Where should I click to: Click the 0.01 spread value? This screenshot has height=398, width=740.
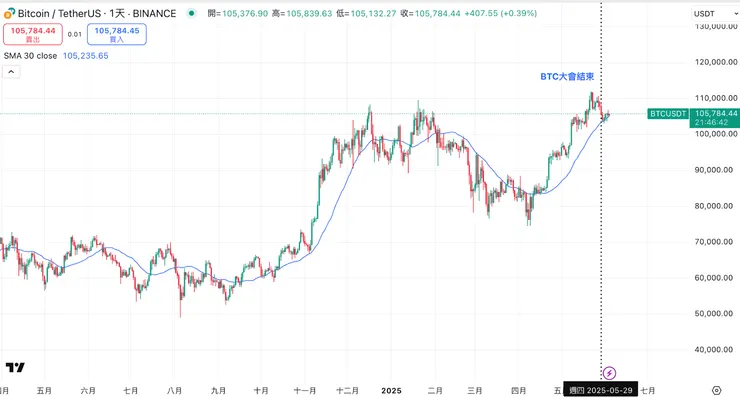(75, 34)
